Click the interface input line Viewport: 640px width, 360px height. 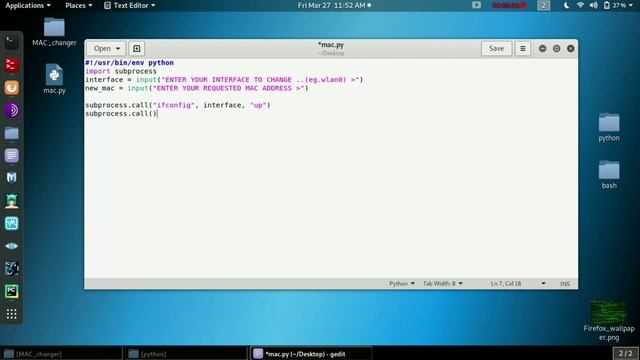224,80
